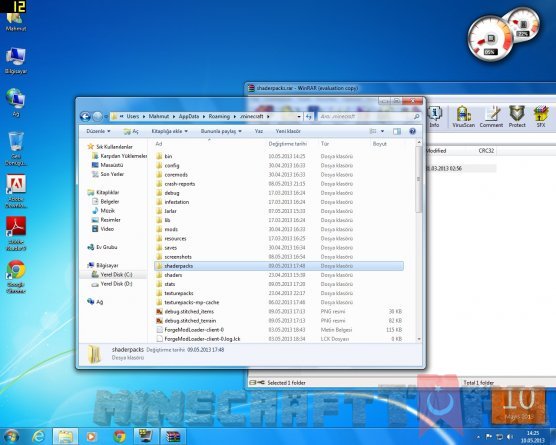Screen dimensions: 556x445
Task: Open the Recycle Bin desktop icon
Action: [x=16, y=149]
